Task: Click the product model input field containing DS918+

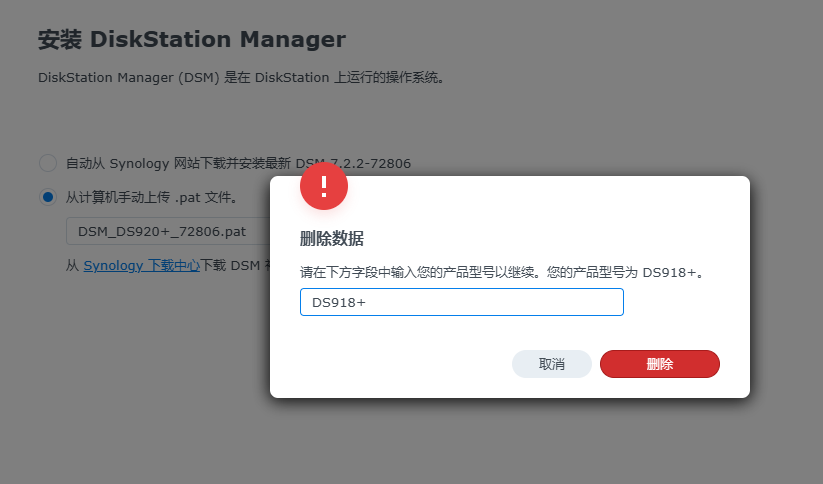Action: click(462, 302)
